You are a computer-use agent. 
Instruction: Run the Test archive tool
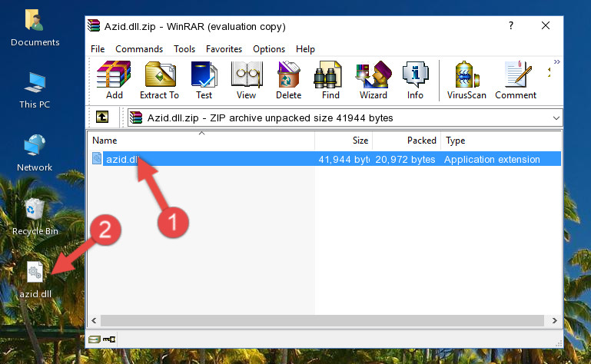204,81
